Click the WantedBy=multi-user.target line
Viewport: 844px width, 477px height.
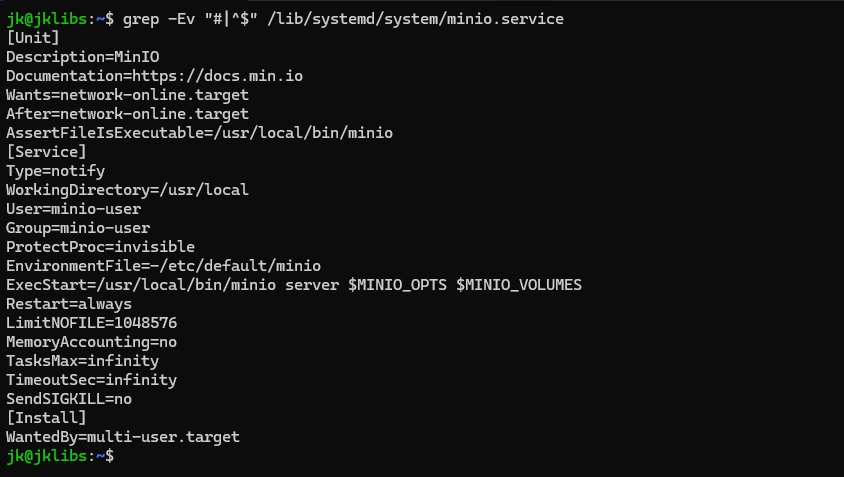[x=123, y=437]
